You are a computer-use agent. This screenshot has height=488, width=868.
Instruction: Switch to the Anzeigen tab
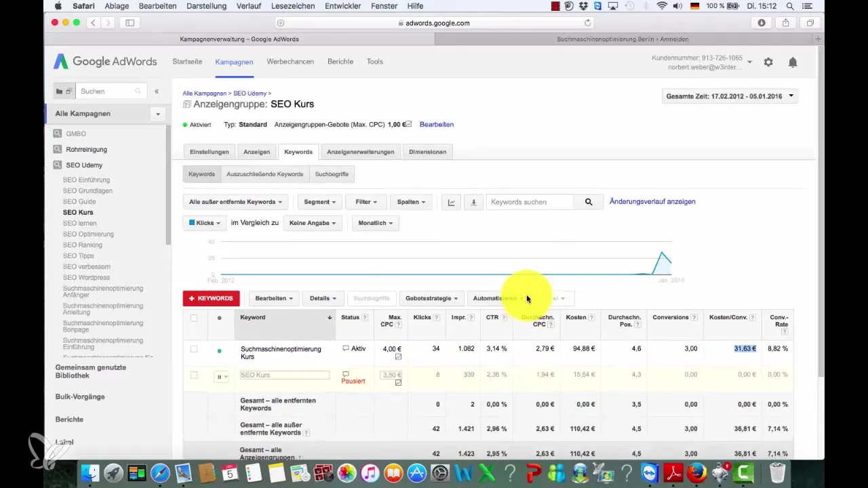256,152
